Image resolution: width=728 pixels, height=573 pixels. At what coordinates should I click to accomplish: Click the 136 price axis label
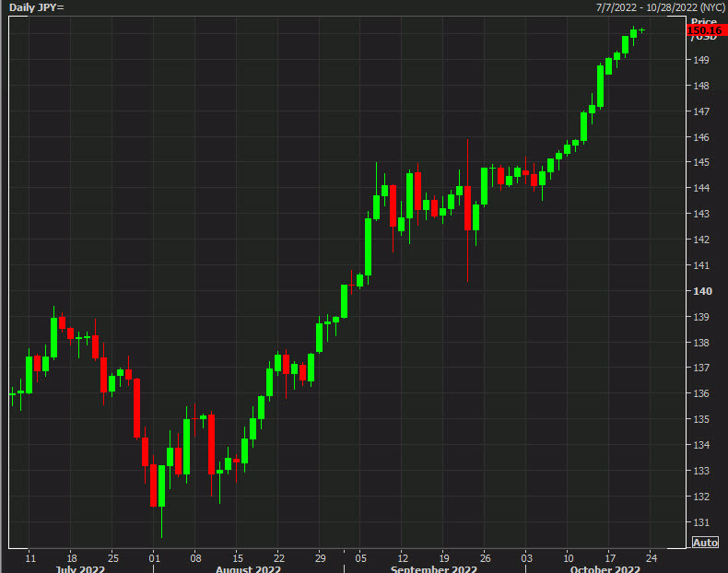pyautogui.click(x=700, y=393)
